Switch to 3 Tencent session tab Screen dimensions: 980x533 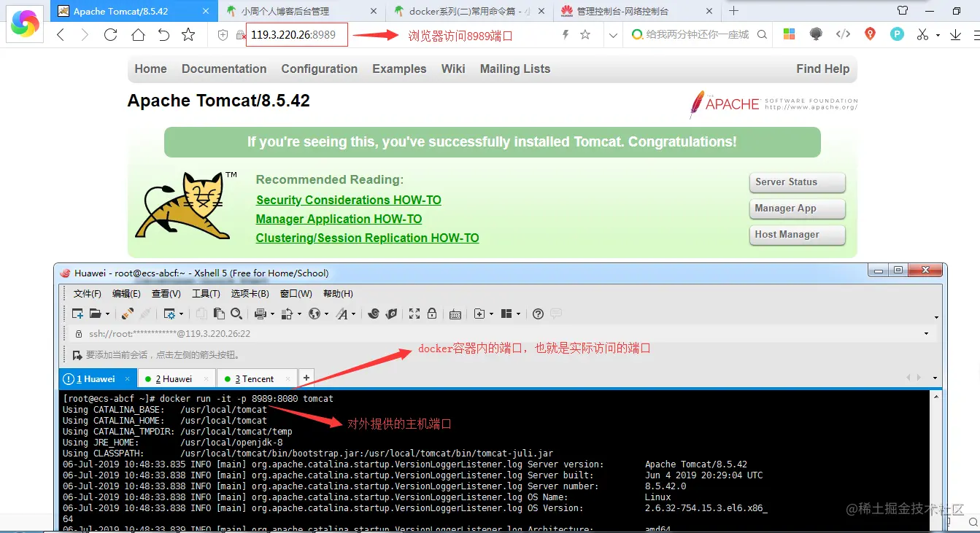point(257,378)
